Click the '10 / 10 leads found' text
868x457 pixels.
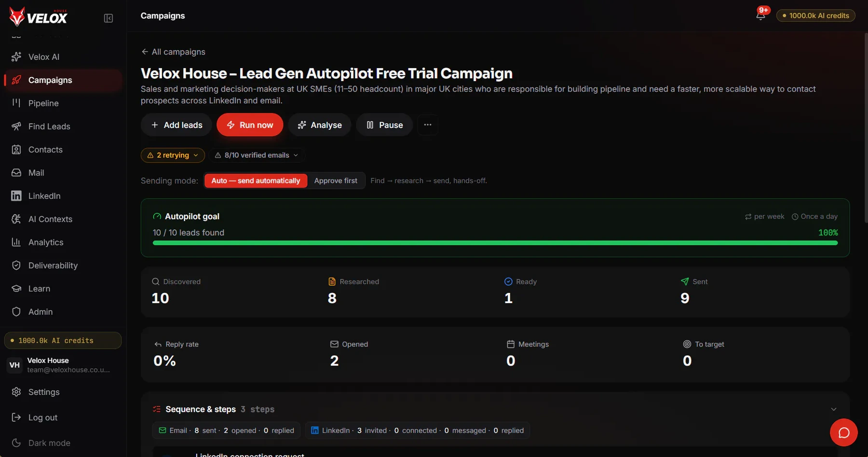189,233
